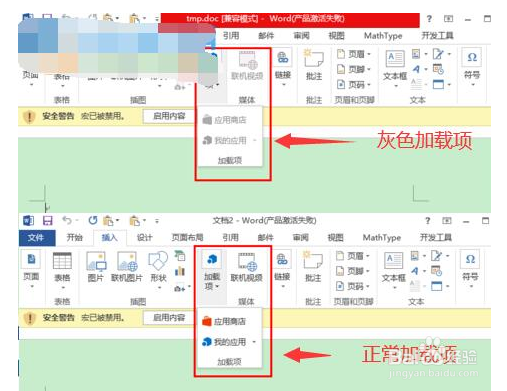The image size is (507, 391).
Task: Click security warning shield in lower window
Action: pos(30,318)
